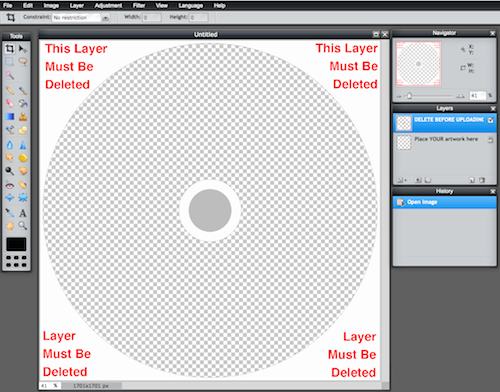Open the Filter menu
This screenshot has width=500, height=392.
click(139, 5)
